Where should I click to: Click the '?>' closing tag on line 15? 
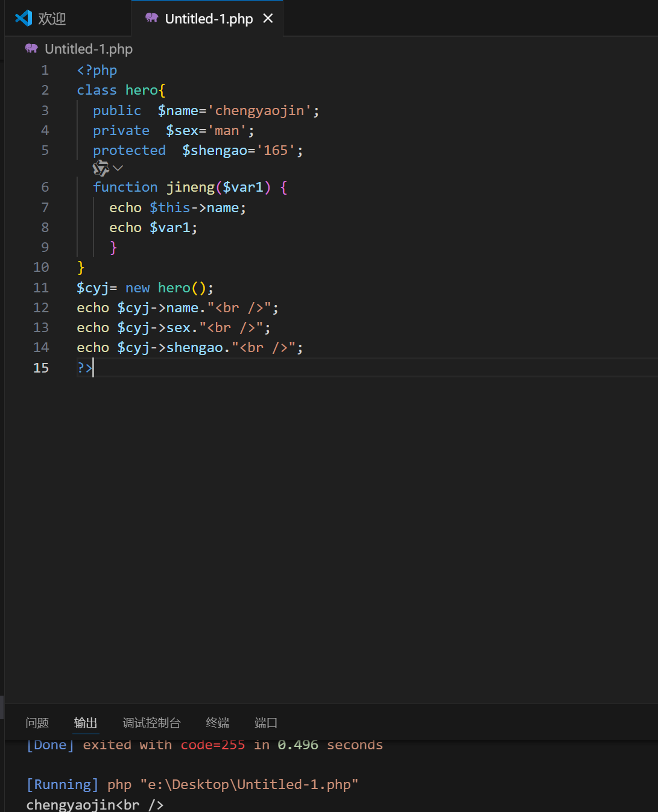pyautogui.click(x=84, y=368)
